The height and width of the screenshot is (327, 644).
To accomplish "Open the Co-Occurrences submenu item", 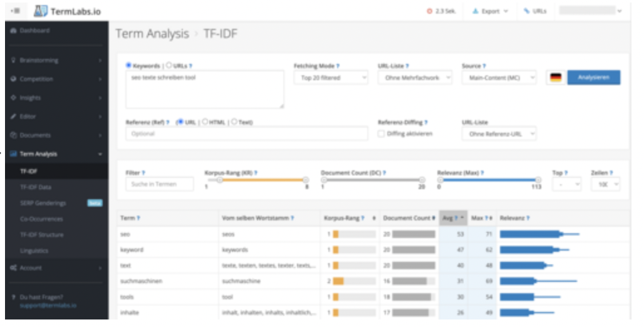I will 41,219.
